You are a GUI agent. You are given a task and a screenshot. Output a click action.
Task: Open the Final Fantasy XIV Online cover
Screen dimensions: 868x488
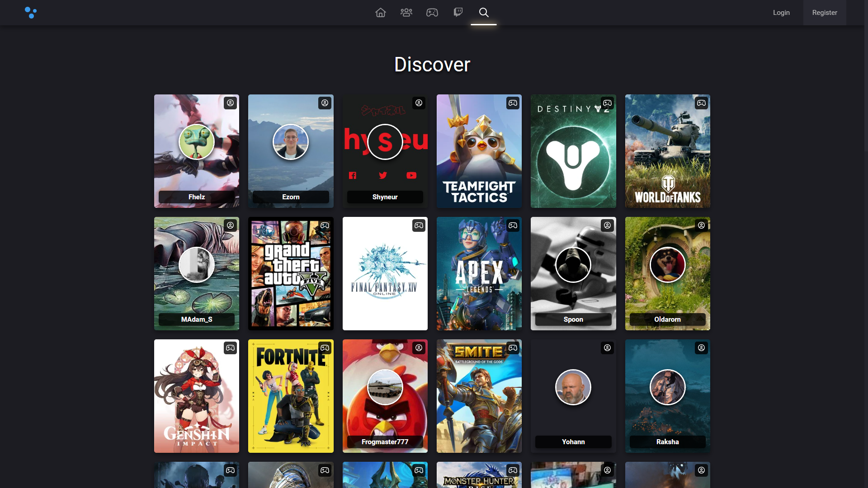click(385, 273)
